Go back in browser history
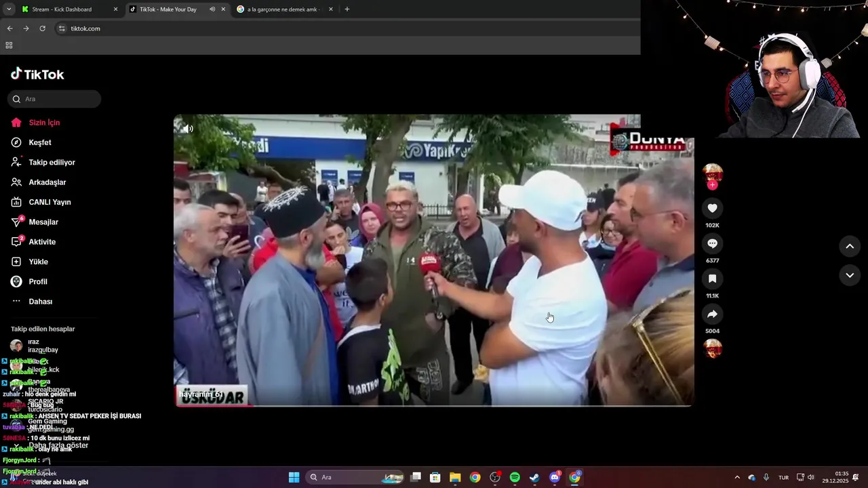This screenshot has width=868, height=488. point(9,28)
